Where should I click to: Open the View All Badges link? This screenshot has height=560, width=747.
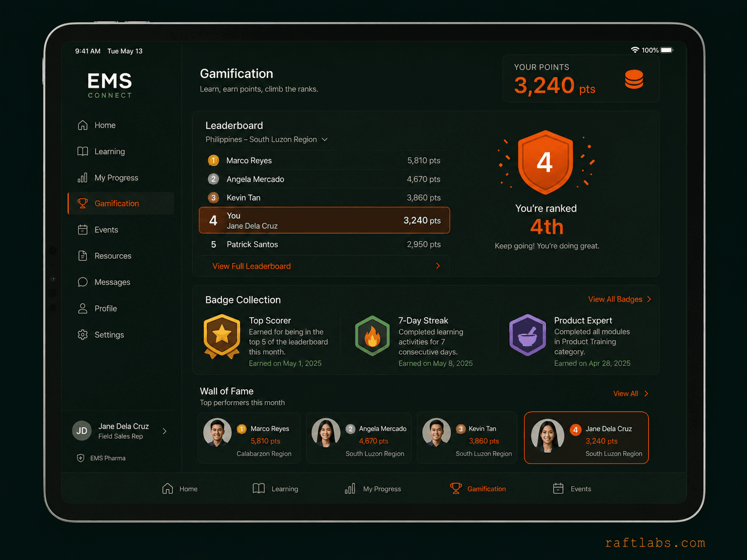coord(615,299)
